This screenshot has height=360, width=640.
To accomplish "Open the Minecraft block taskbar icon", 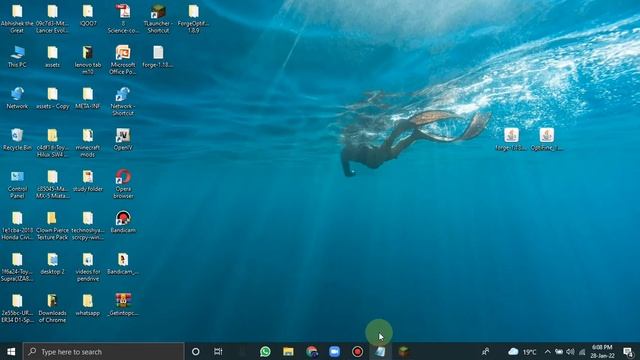I will [403, 351].
